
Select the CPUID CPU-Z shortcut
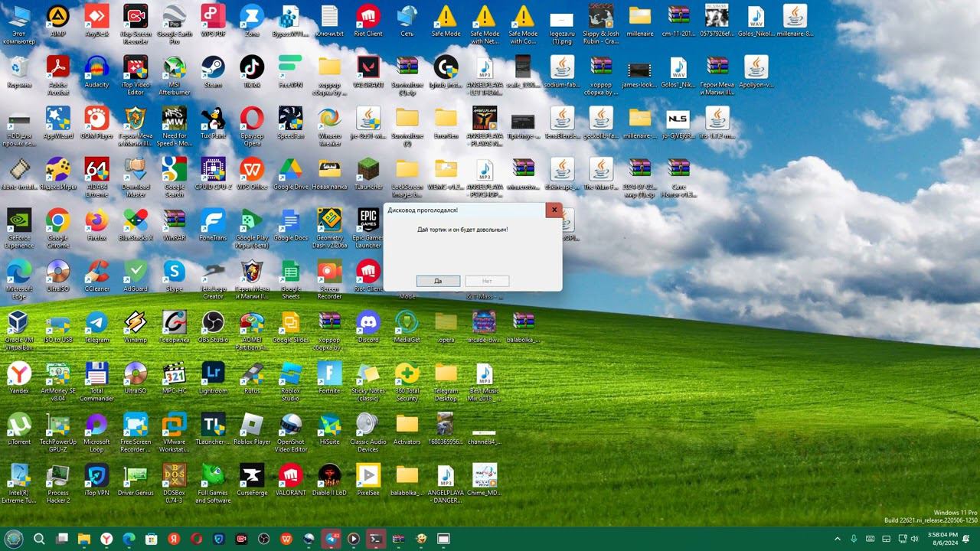pyautogui.click(x=213, y=174)
